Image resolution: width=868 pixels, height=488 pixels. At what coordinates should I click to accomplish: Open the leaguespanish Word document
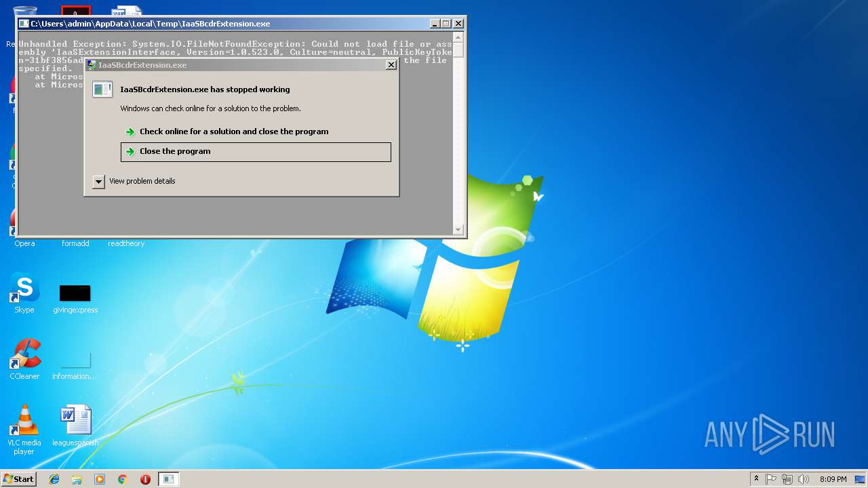click(x=75, y=425)
